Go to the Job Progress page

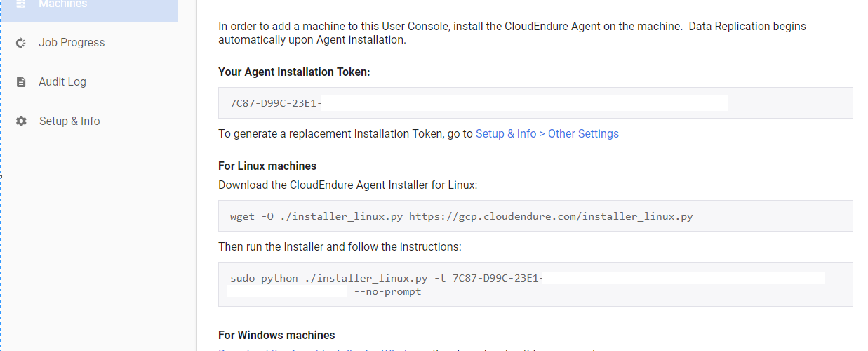[x=72, y=43]
